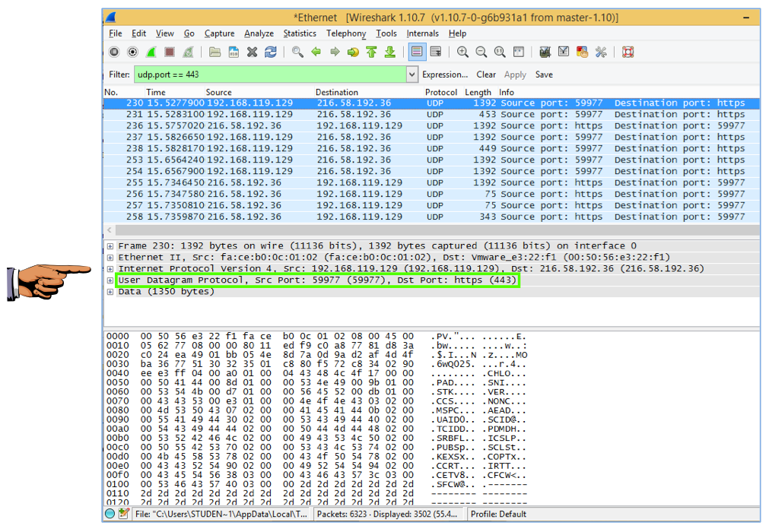Viewport: 769px width, 532px height.
Task: Expand the Frame 230 tree node
Action: pos(111,246)
